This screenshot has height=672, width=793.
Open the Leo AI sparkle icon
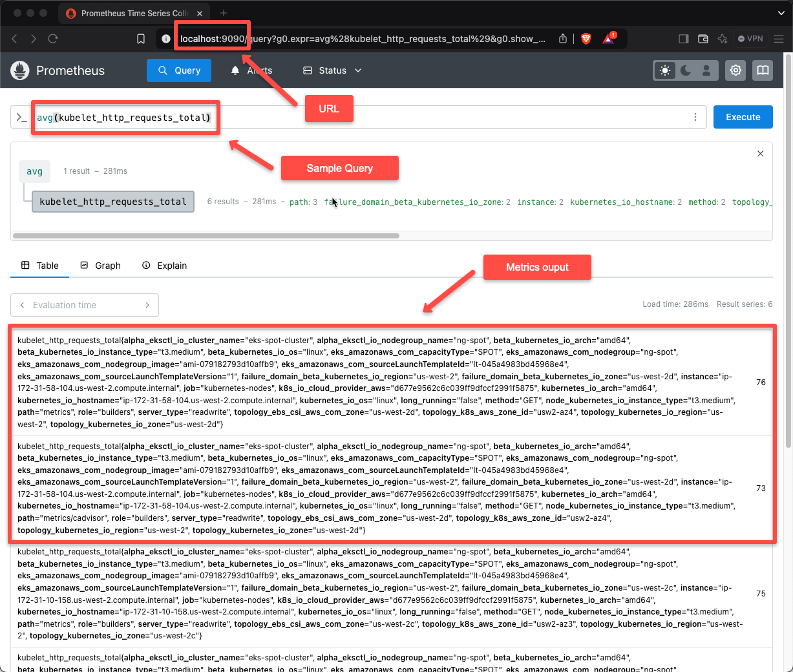(x=723, y=39)
